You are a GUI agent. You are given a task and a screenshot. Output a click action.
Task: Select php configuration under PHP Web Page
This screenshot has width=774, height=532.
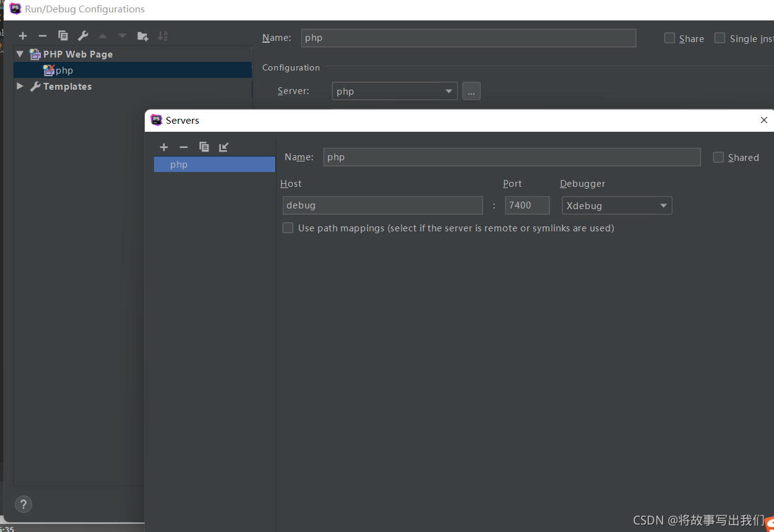pyautogui.click(x=132, y=71)
